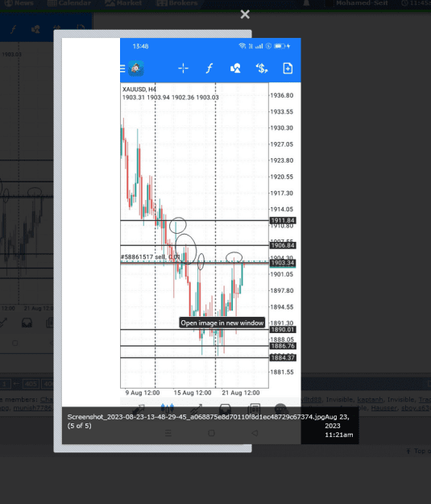
Task: Jump to the Top of page link
Action: point(418,451)
